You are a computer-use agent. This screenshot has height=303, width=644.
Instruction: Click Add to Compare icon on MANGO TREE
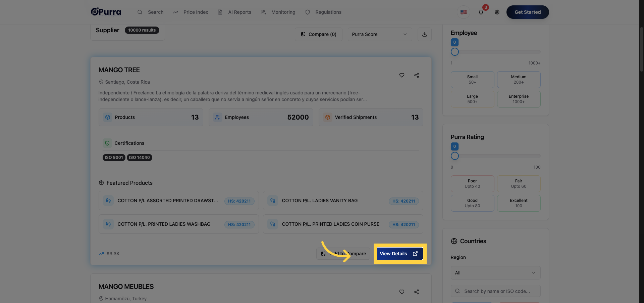tap(323, 254)
